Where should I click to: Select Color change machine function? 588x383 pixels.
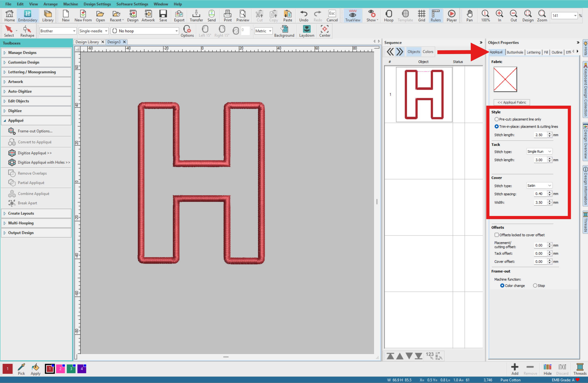click(x=502, y=285)
